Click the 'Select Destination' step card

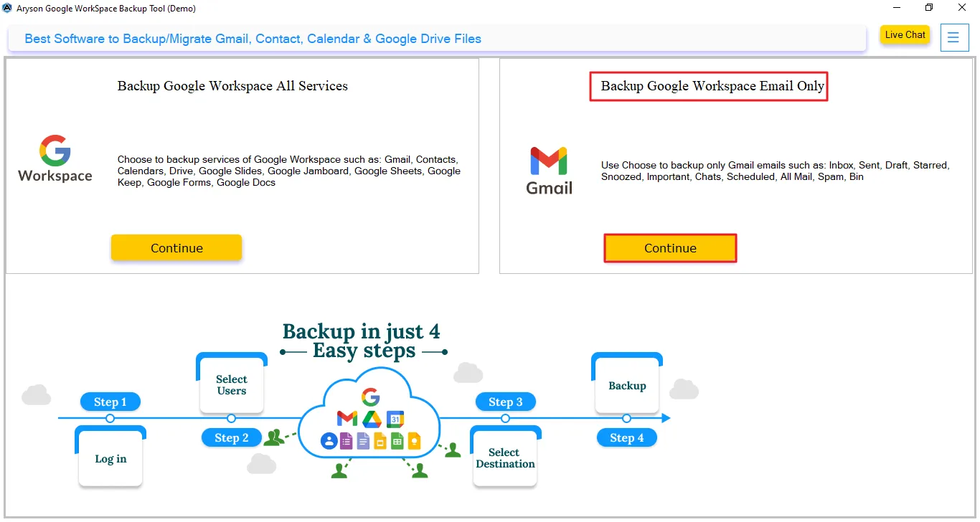pyautogui.click(x=505, y=457)
